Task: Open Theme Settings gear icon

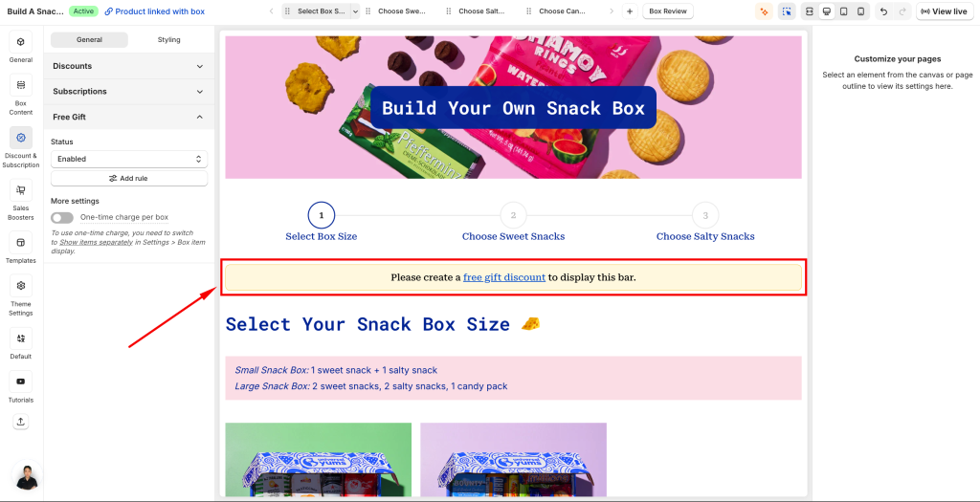Action: [21, 285]
